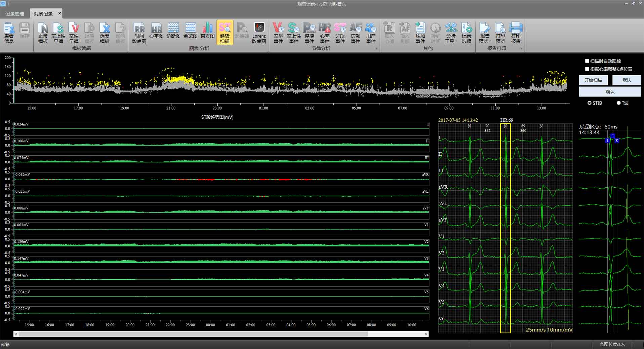Open 停搏事件 pause events
Viewport: 644px width, 349px height.
[x=309, y=33]
